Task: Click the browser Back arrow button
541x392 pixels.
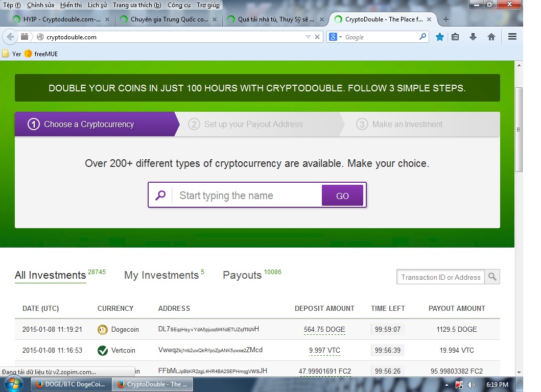Action: coord(10,37)
